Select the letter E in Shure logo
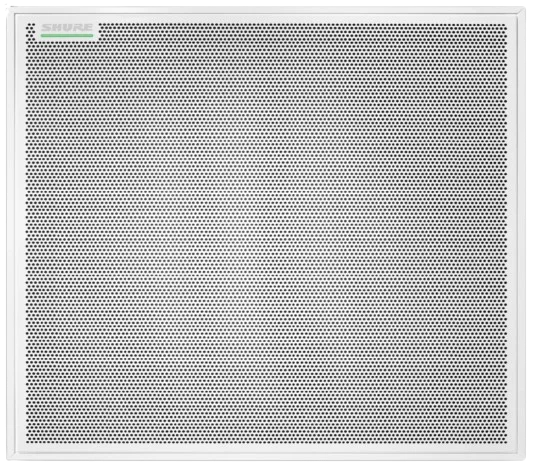Screen dimensions: 534x467 (88, 27)
